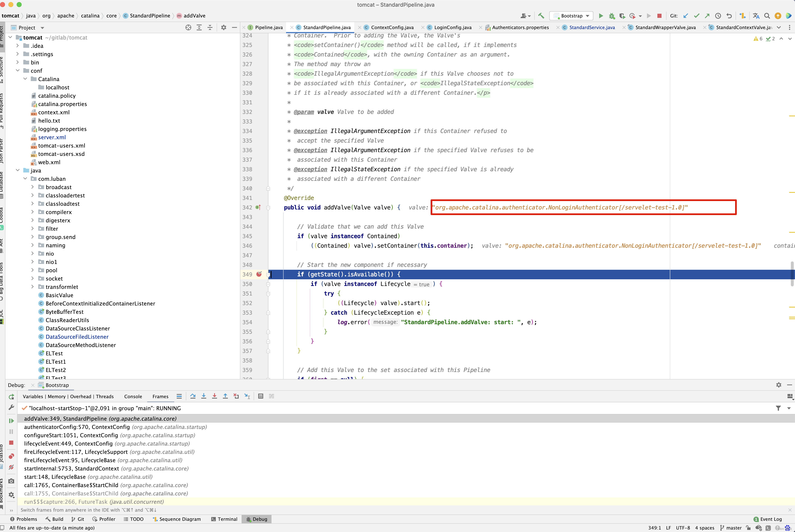The image size is (795, 532).
Task: Click the editor vertical scrollbar thumb
Action: click(x=792, y=274)
